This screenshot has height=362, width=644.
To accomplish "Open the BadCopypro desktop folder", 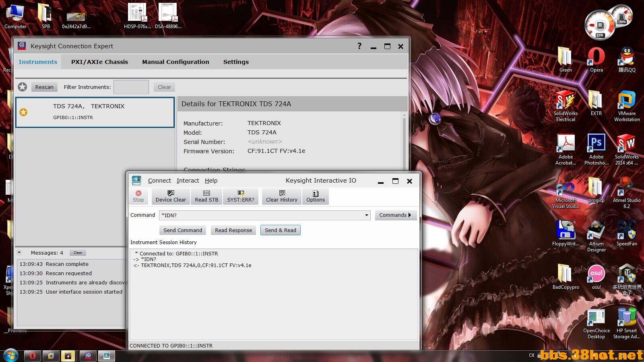I will (x=566, y=277).
